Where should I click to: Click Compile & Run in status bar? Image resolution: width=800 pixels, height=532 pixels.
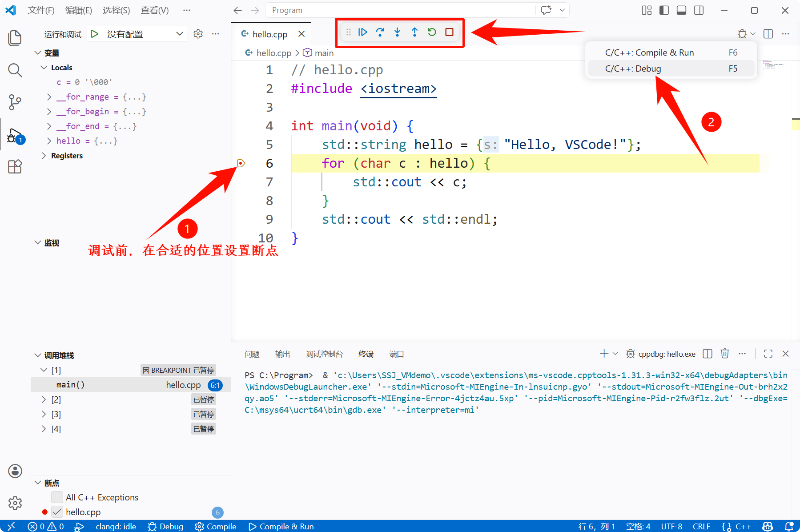tap(281, 526)
